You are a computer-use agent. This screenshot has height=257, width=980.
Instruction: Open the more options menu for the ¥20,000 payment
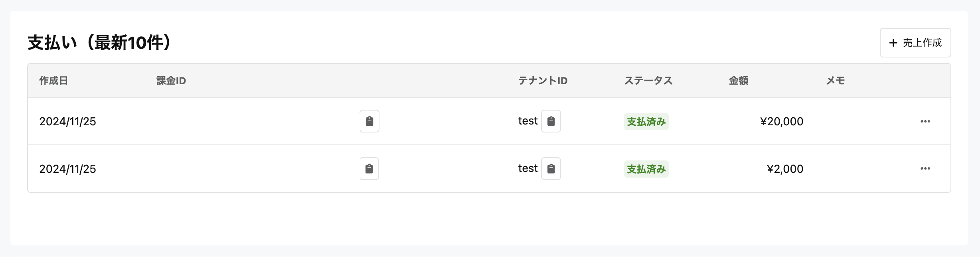(925, 121)
